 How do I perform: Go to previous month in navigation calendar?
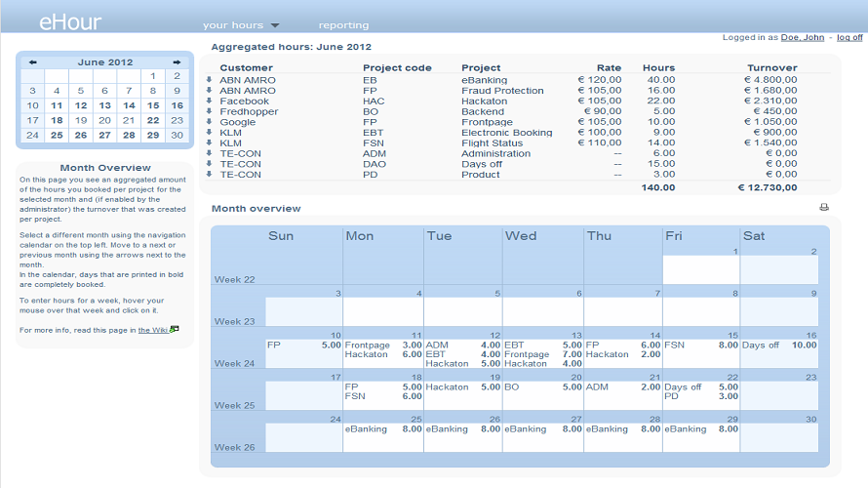[32, 62]
